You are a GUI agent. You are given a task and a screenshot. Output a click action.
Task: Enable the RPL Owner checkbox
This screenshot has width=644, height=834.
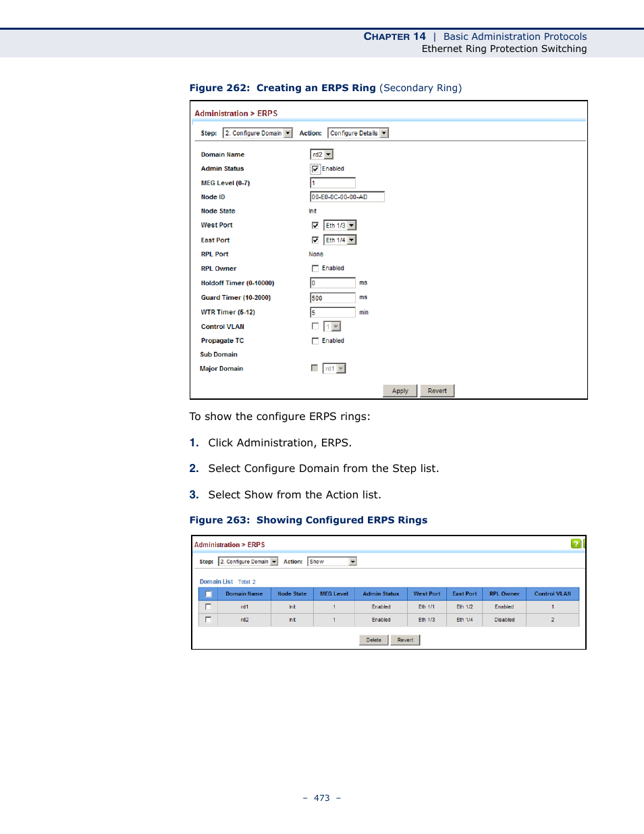(315, 269)
